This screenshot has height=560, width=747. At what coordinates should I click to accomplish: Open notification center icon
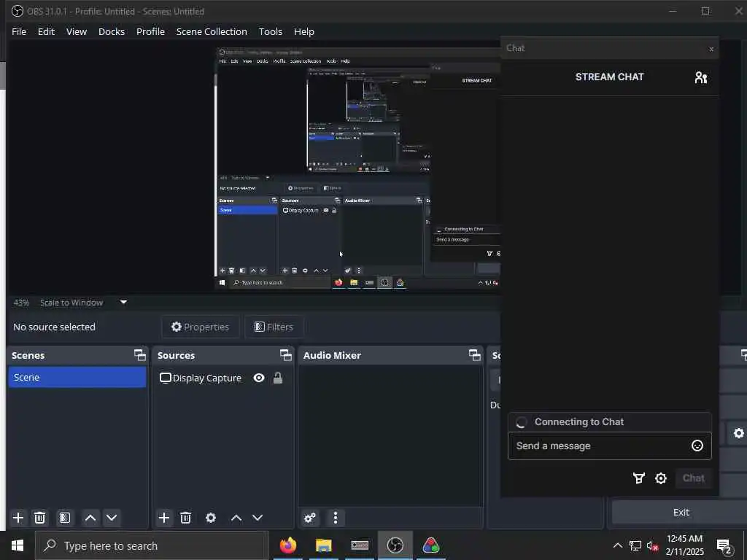coord(724,546)
